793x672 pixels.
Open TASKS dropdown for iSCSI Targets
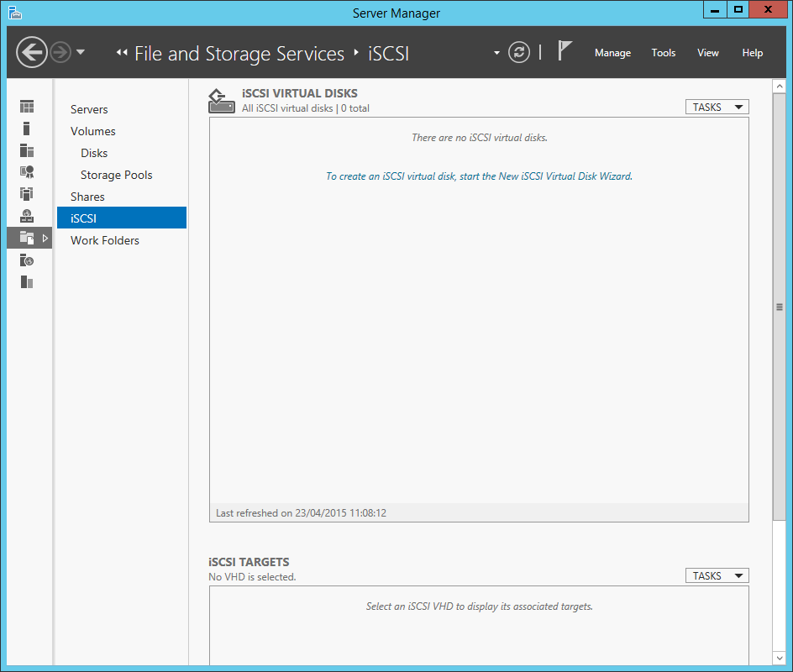click(x=717, y=576)
